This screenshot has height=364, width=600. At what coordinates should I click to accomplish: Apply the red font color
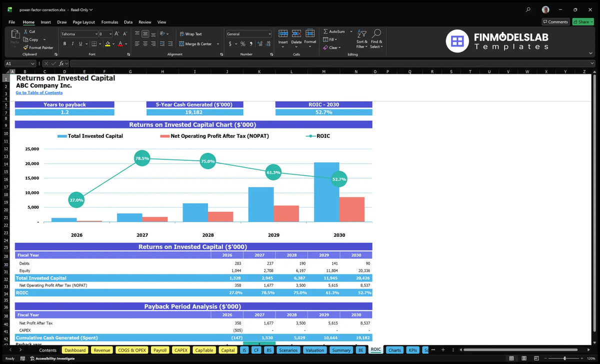click(x=120, y=44)
